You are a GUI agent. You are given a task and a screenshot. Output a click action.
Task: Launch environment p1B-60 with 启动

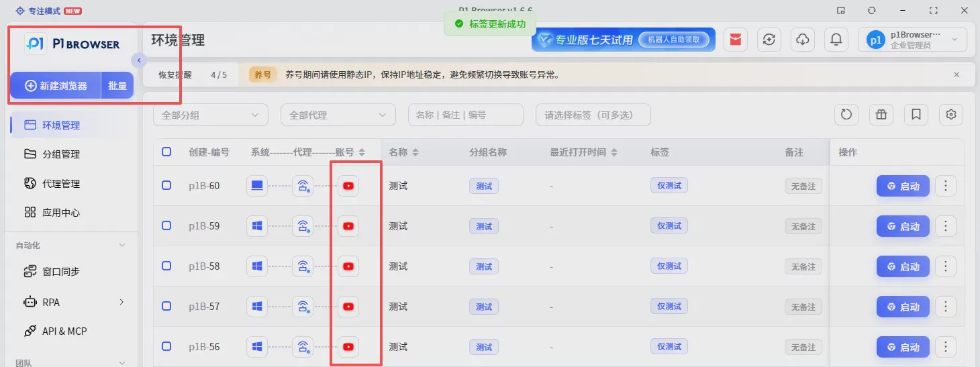[903, 186]
